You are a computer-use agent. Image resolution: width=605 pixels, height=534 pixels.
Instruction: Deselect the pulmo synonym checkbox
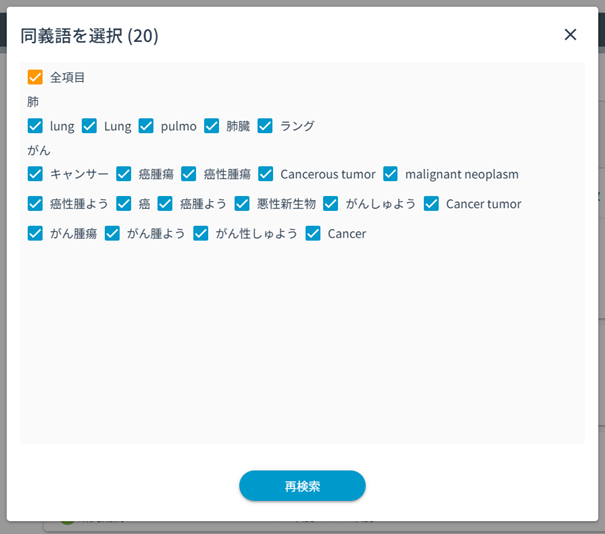coord(146,126)
